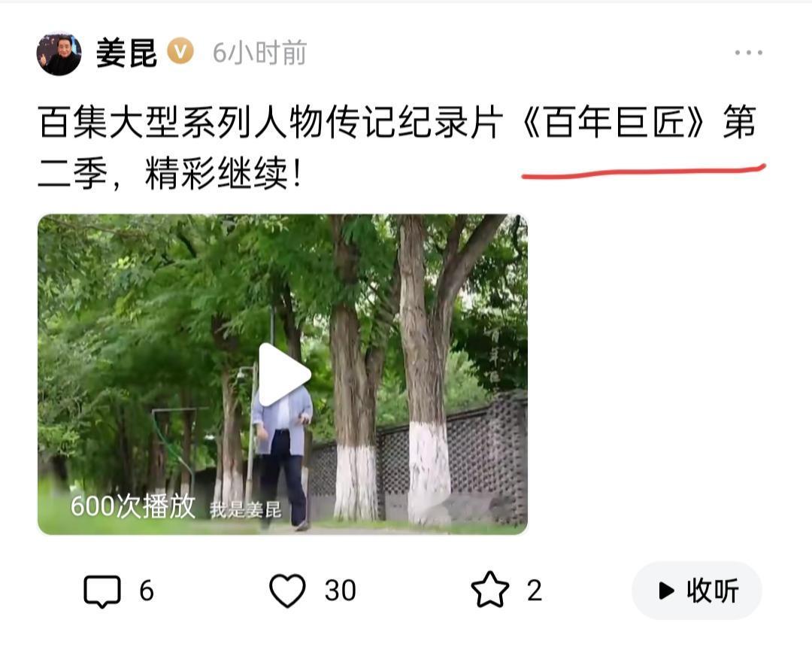Click the 600次播放 play count label
812x653 pixels.
[x=132, y=506]
